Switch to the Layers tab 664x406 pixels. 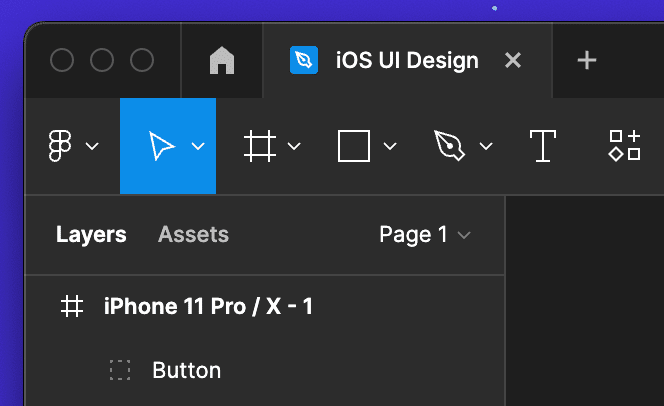click(91, 235)
